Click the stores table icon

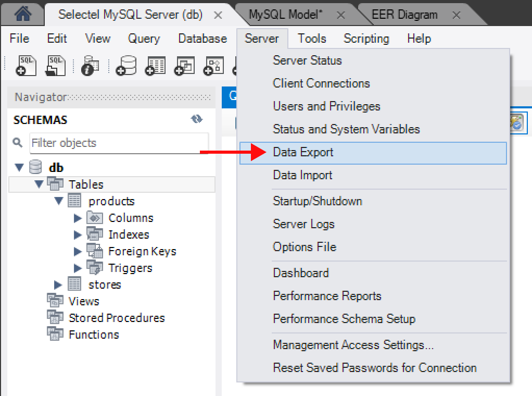tap(74, 284)
